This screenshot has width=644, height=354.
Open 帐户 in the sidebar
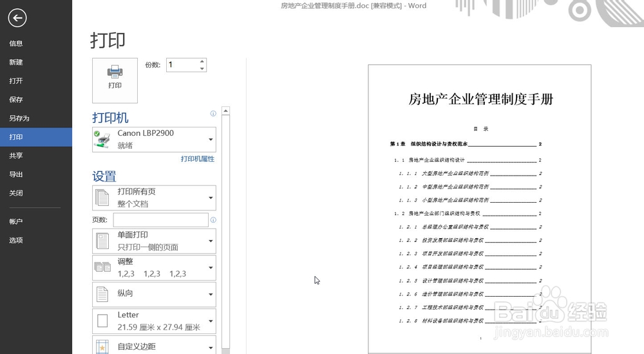click(36, 221)
